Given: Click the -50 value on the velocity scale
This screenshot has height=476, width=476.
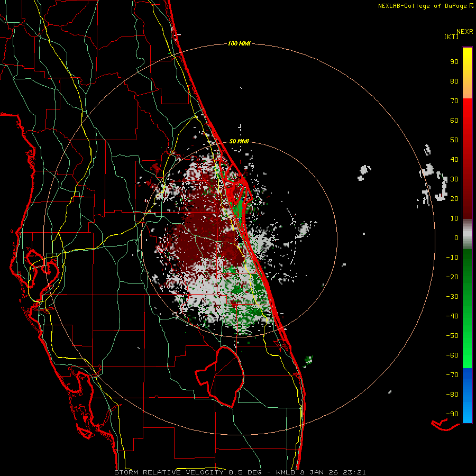Looking at the screenshot, I should (452, 336).
